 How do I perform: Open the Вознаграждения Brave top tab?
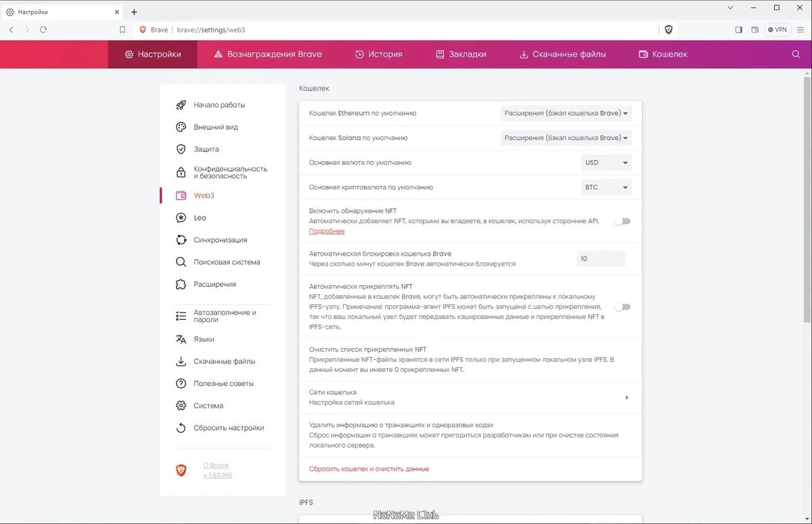coord(268,54)
